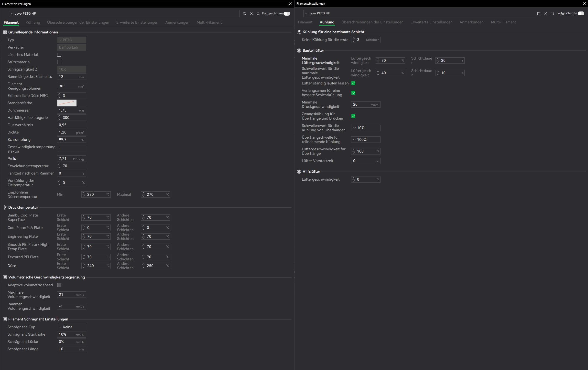The image size is (588, 370).
Task: Click the Bauteillüfter fan section icon
Action: [299, 51]
